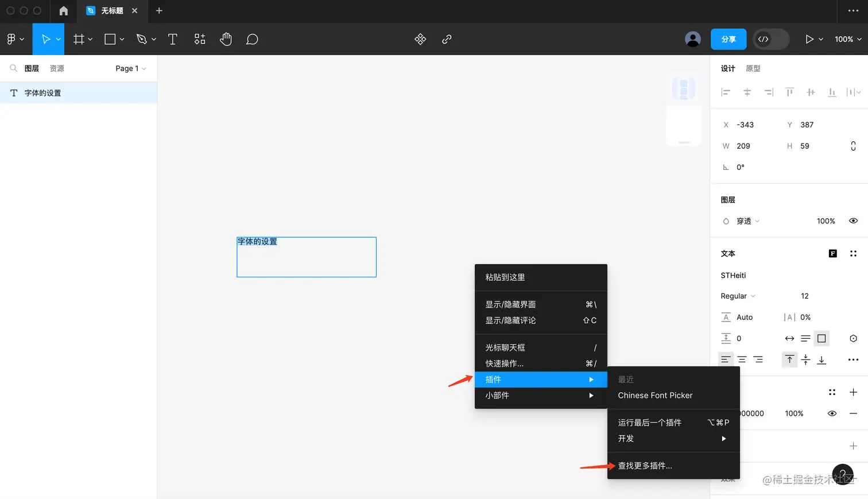Image resolution: width=868 pixels, height=499 pixels.
Task: Toggle constrain proportions lock
Action: coord(853,146)
